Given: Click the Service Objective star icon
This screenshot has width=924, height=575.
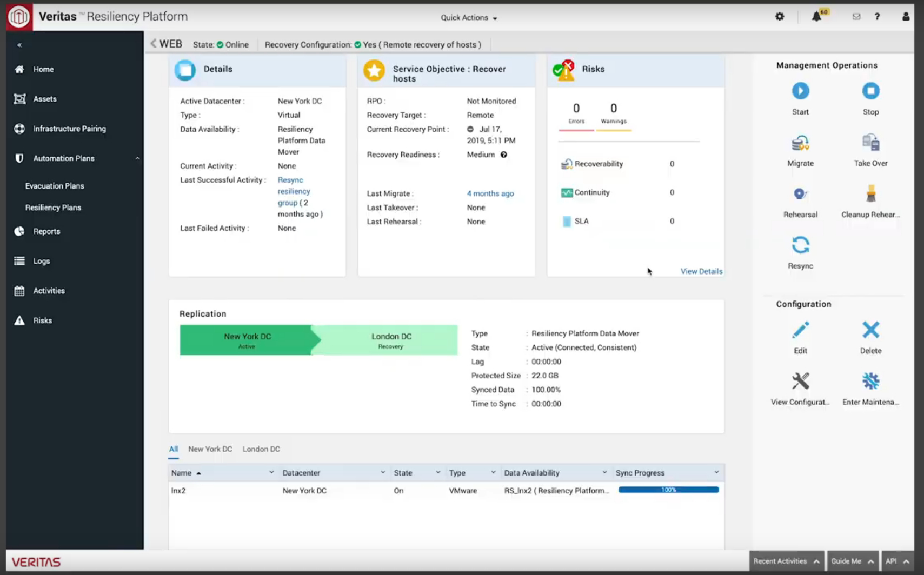Looking at the screenshot, I should click(x=374, y=70).
